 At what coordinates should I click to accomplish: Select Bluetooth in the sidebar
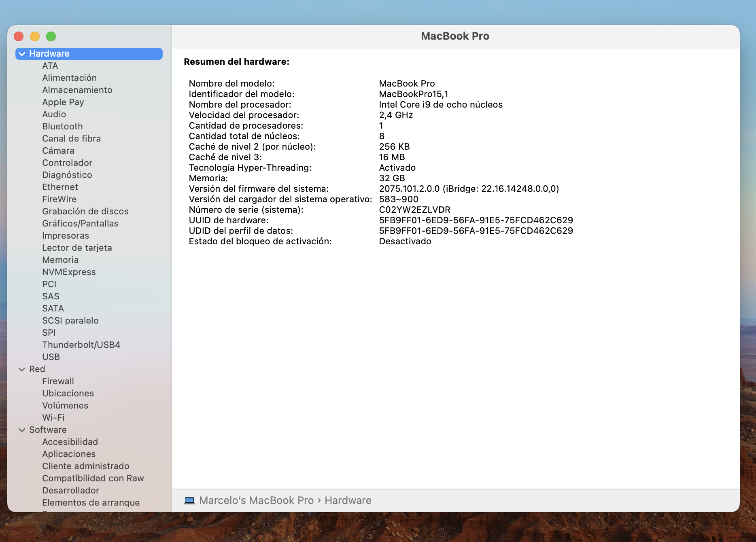(x=62, y=127)
